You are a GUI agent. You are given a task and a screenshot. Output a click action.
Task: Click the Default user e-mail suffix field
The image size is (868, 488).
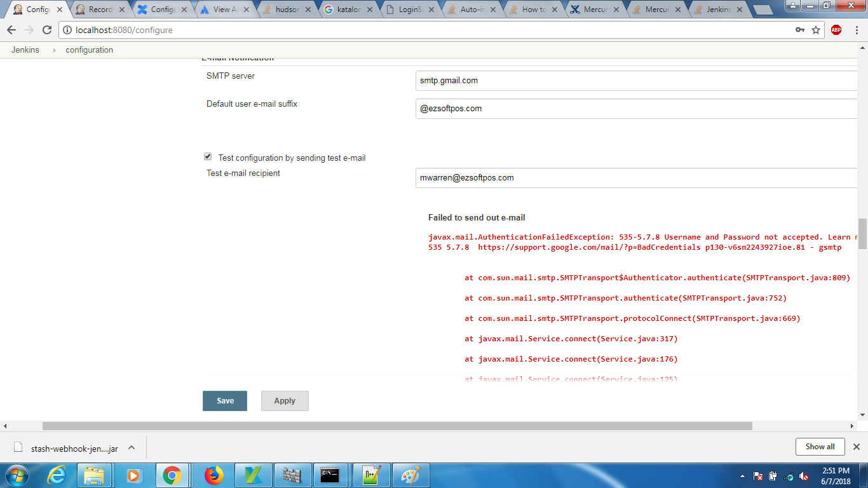click(x=637, y=109)
